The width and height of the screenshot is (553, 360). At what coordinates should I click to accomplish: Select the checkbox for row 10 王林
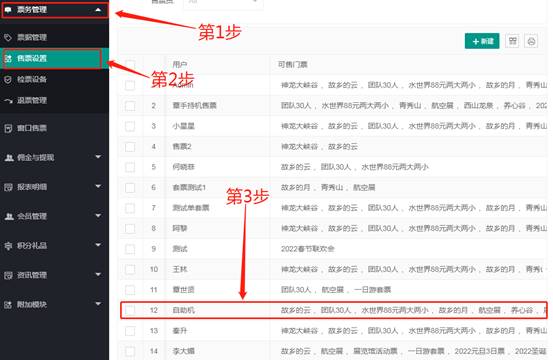[x=130, y=269]
